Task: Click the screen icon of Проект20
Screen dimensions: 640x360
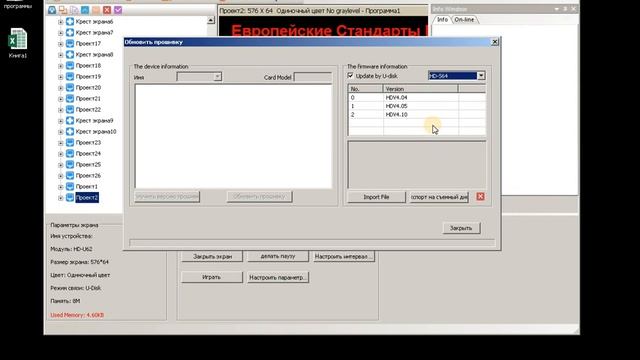Action: click(x=70, y=87)
